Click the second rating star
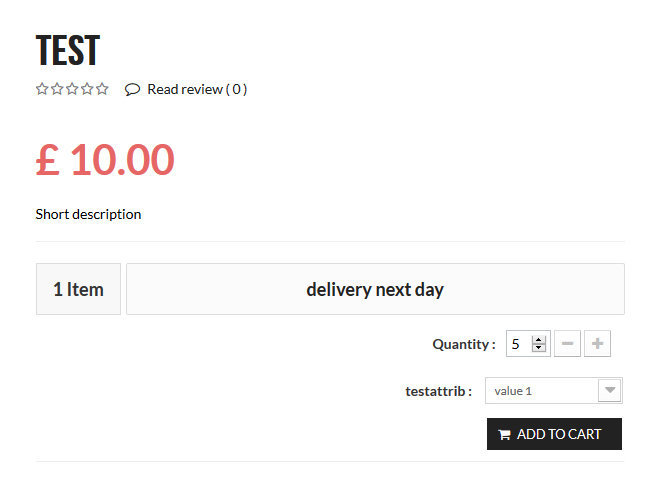The height and width of the screenshot is (477, 662). 57,89
